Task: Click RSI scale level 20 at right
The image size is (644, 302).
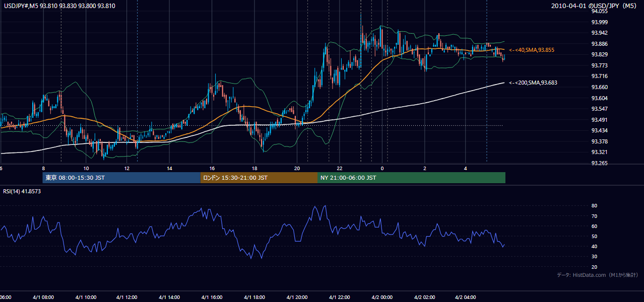Action: tap(594, 267)
